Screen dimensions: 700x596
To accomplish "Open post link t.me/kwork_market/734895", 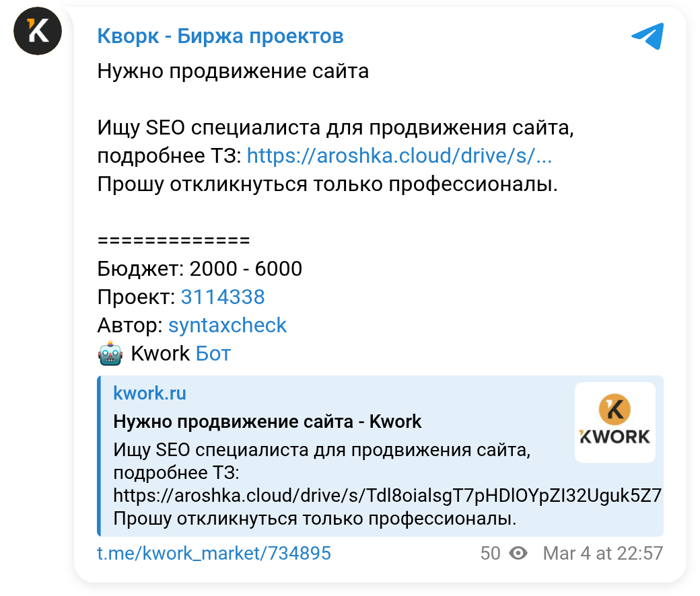I will pos(214,553).
